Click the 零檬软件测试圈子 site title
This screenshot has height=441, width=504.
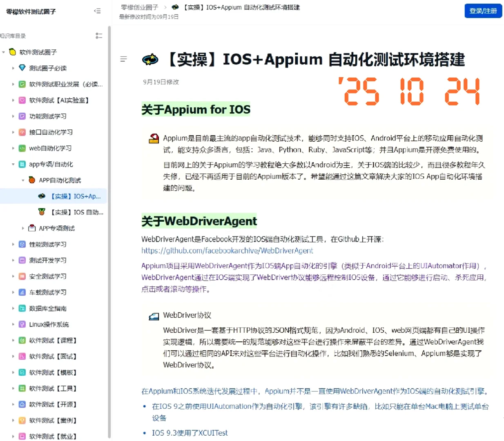point(31,11)
